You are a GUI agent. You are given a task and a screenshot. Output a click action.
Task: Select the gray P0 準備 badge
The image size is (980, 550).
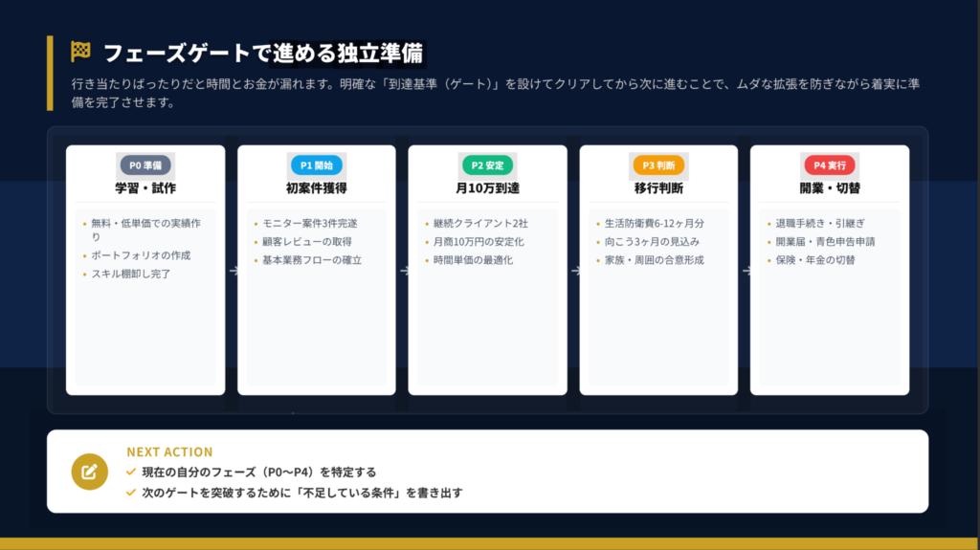145,165
